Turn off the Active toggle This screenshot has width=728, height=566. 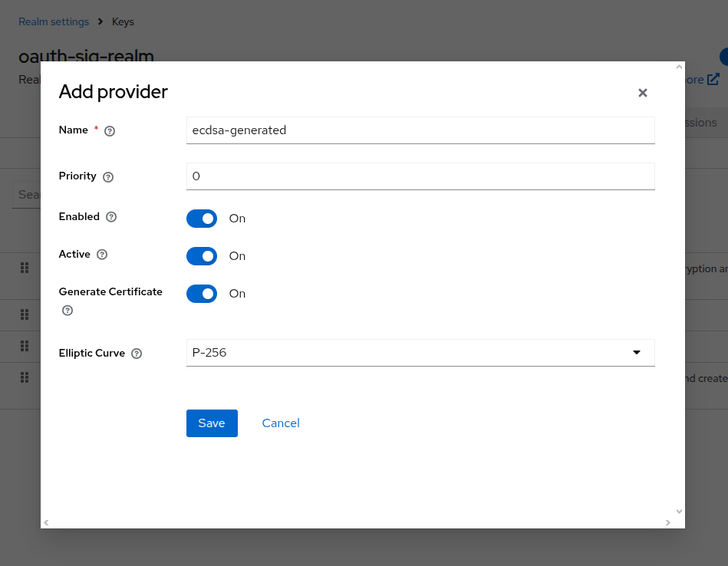(x=201, y=256)
